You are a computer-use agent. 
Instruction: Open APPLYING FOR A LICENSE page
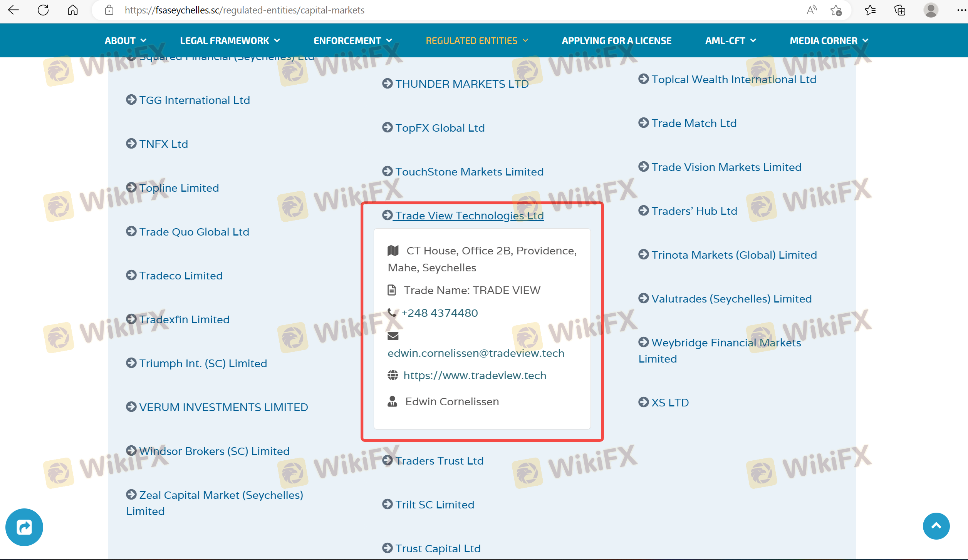(x=616, y=40)
